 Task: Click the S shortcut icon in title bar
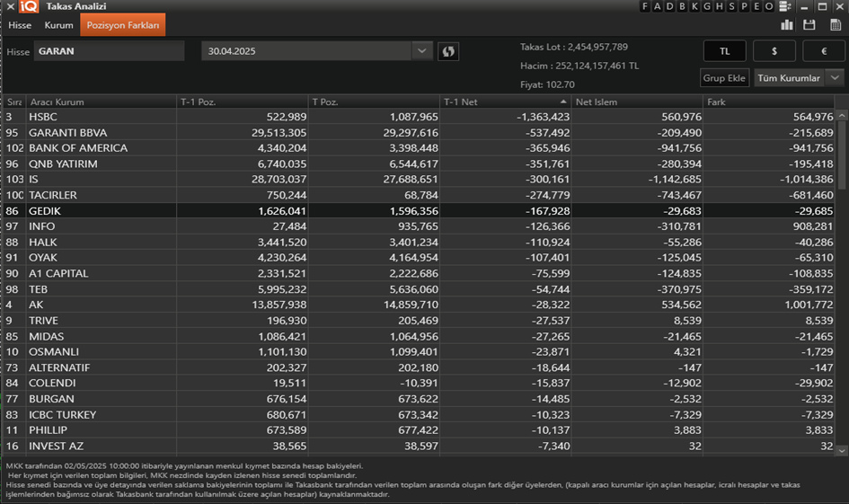[x=731, y=6]
